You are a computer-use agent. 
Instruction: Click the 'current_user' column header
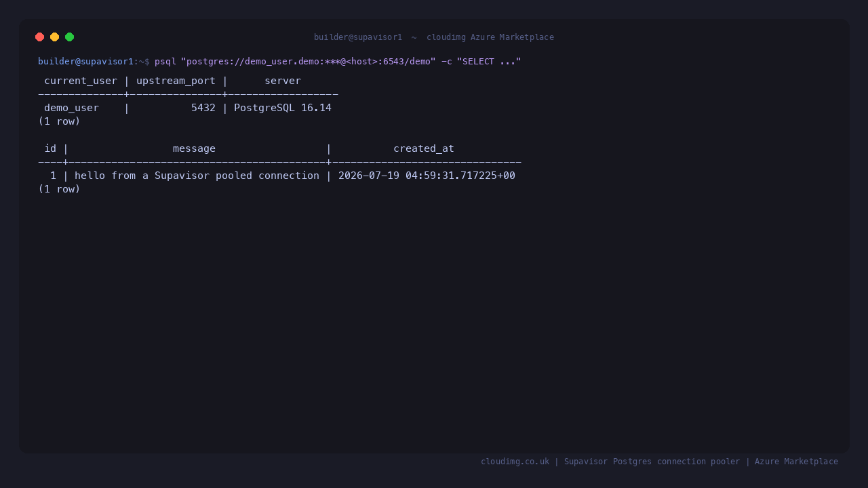point(81,81)
